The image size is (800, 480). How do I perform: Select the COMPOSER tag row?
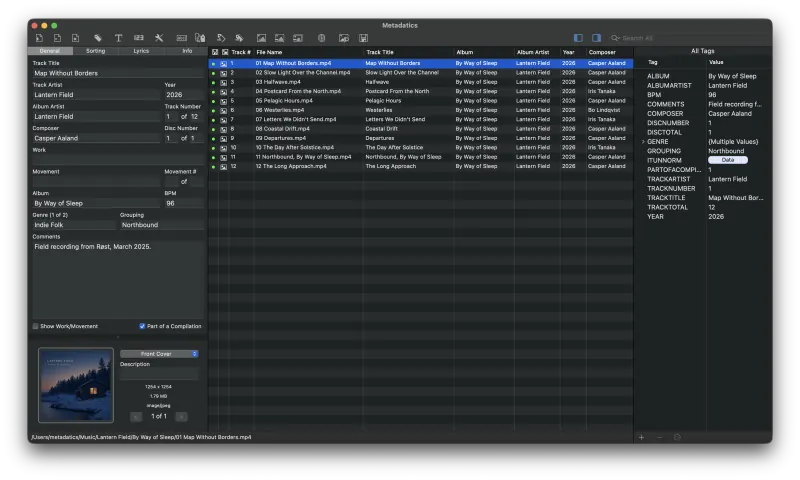pyautogui.click(x=703, y=114)
